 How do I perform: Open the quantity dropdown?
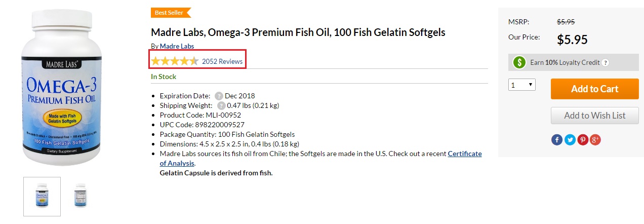[x=521, y=85]
